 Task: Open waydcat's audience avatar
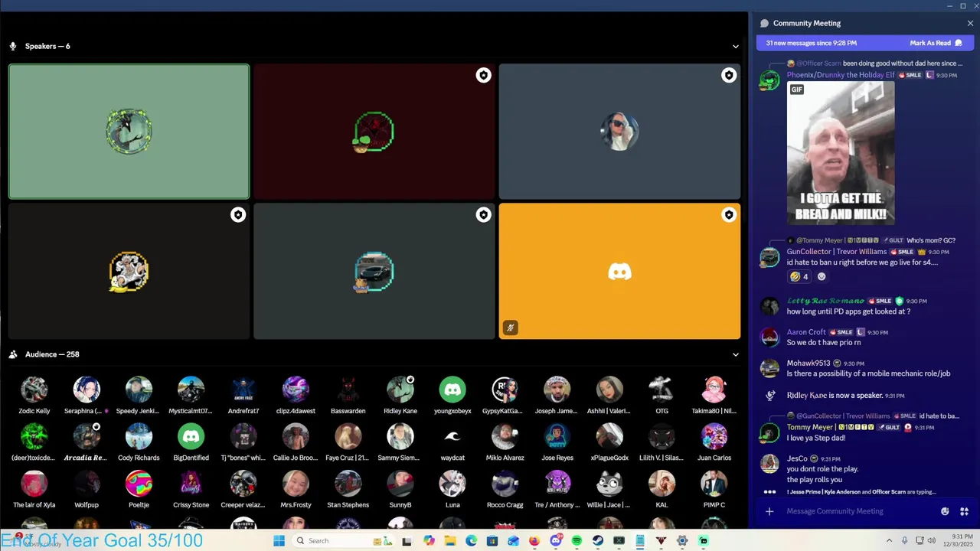[452, 437]
